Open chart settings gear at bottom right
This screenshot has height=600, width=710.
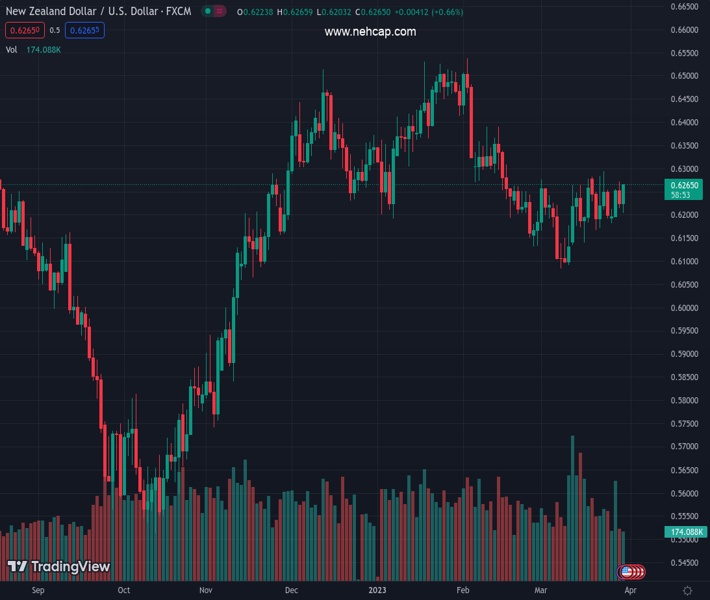pos(686,591)
